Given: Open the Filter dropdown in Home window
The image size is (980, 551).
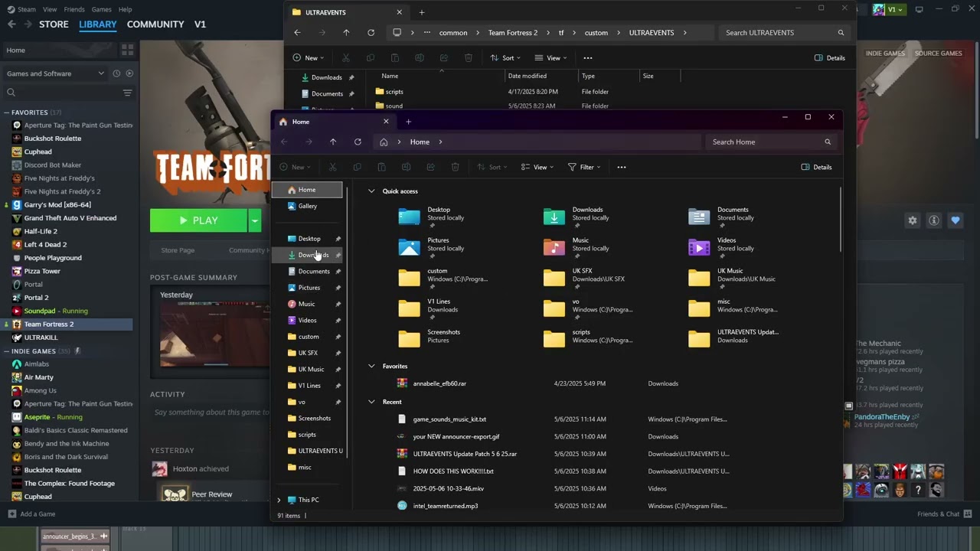Looking at the screenshot, I should coord(584,167).
